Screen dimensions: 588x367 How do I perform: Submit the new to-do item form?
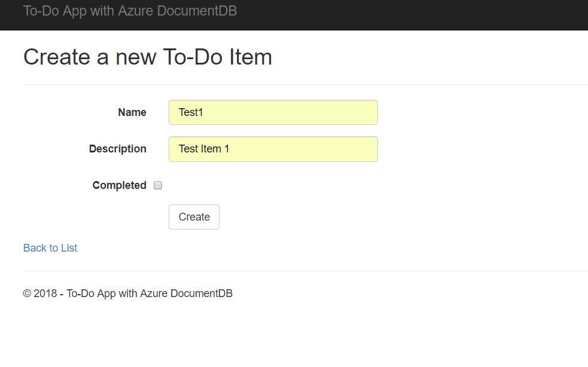point(194,217)
